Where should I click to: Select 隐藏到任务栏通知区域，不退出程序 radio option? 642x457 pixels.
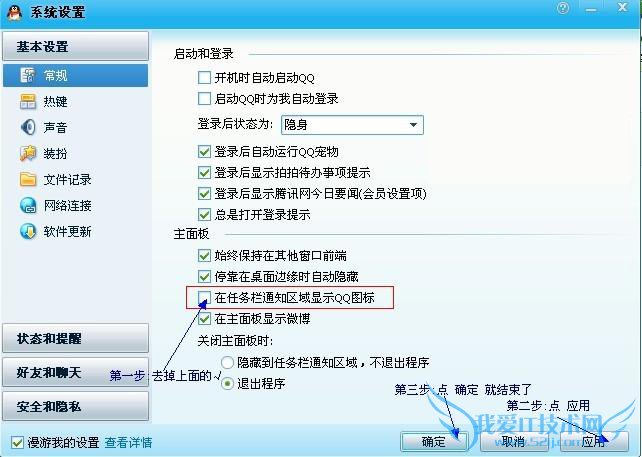(x=227, y=362)
